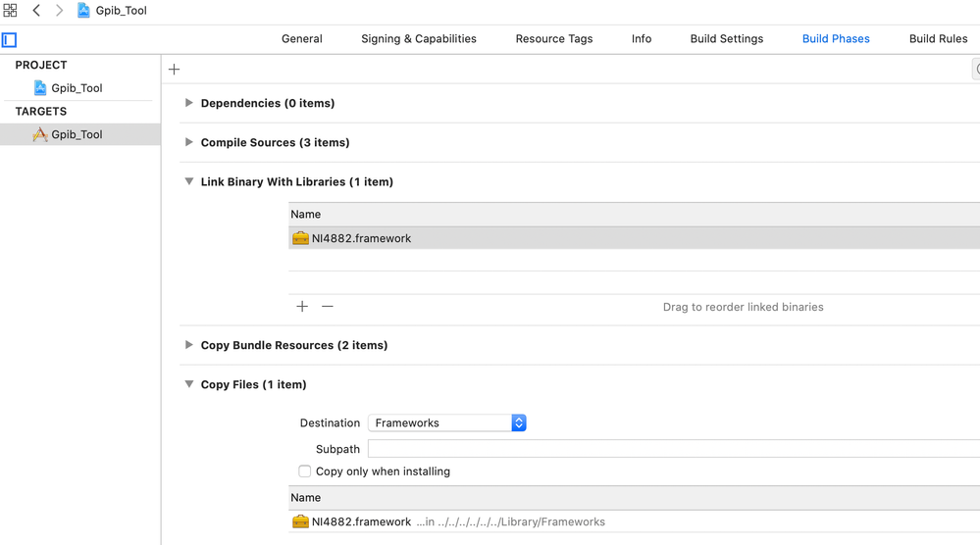Switch to the Info tab
980x545 pixels.
click(642, 38)
